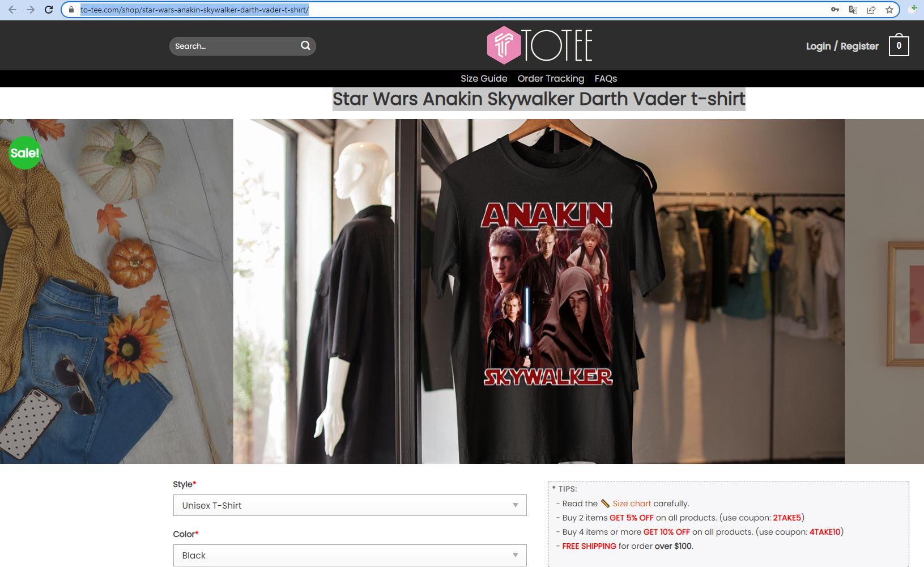Open the extension icon at browser's far right

pos(913,10)
